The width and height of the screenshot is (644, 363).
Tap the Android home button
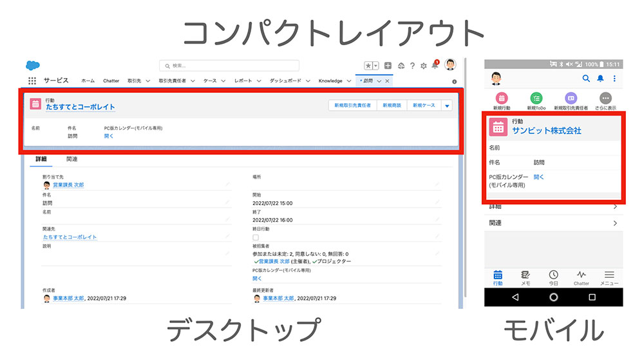(x=553, y=297)
